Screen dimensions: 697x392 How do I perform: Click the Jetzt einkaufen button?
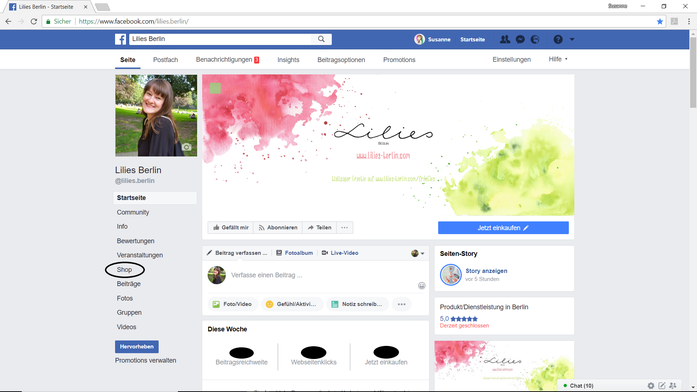[x=503, y=228]
